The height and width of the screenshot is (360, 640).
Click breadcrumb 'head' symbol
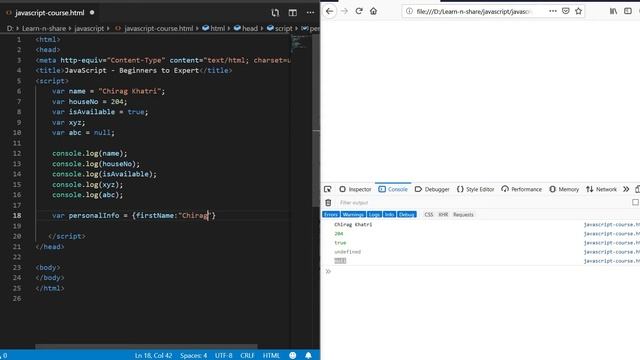coord(246,28)
